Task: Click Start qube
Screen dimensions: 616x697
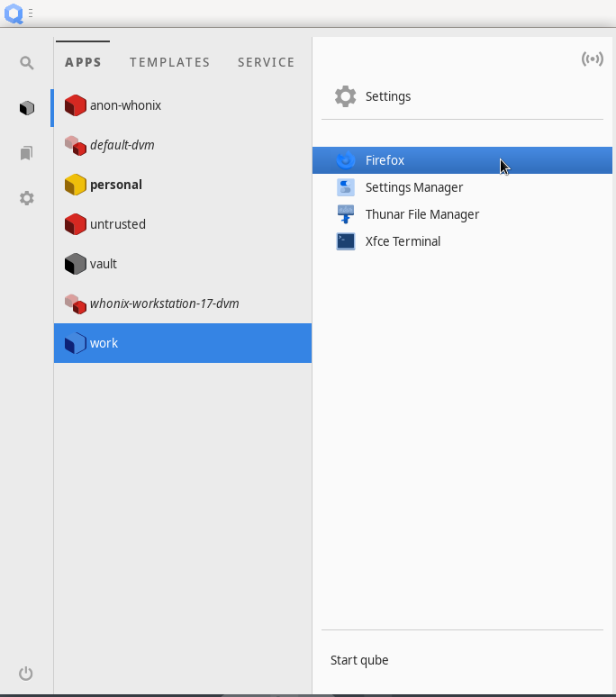Action: pyautogui.click(x=359, y=660)
